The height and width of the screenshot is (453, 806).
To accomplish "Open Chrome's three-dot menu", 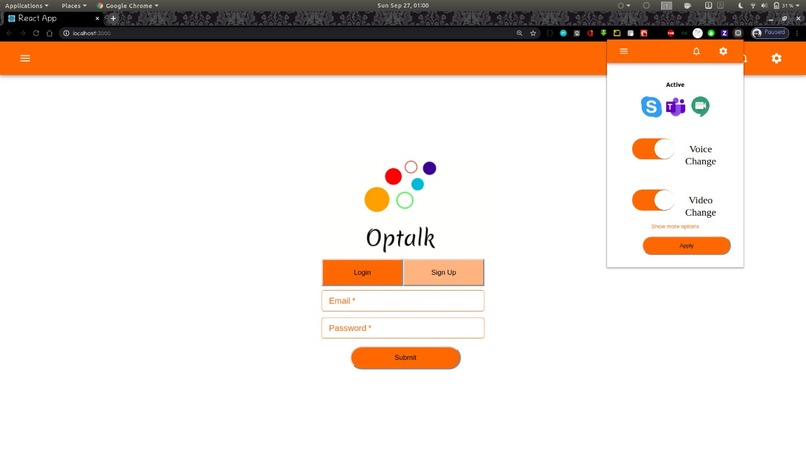I will point(797,33).
